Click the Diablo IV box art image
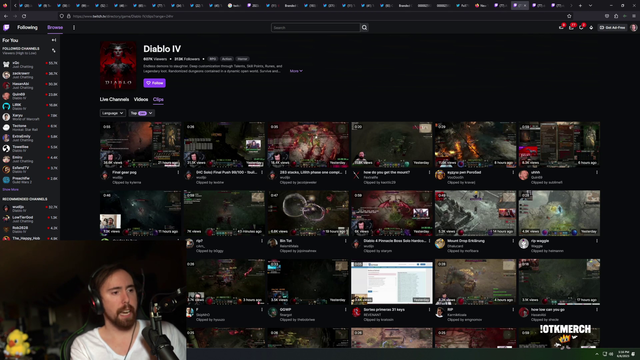 (x=118, y=65)
